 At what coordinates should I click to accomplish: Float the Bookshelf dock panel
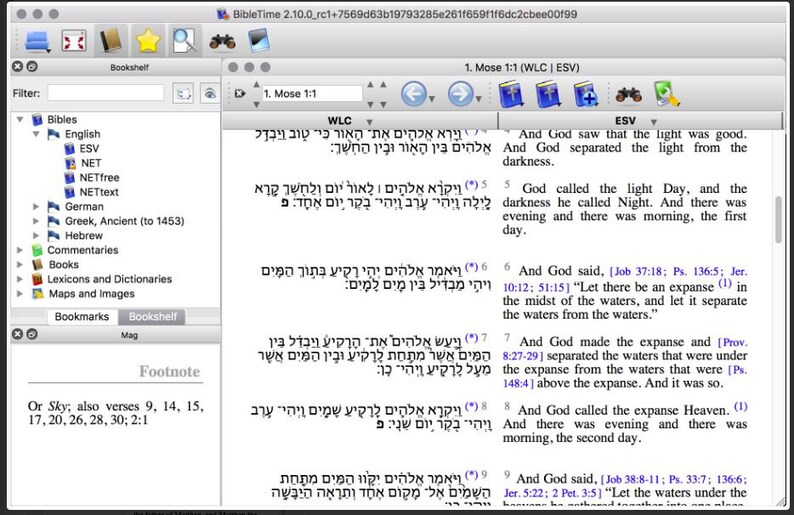pos(31,66)
